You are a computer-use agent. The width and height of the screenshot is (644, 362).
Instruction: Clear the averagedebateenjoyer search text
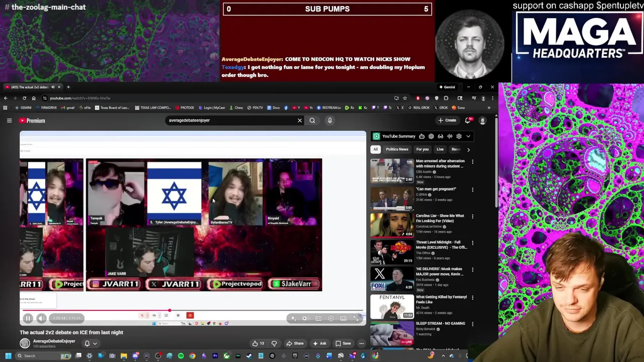299,120
